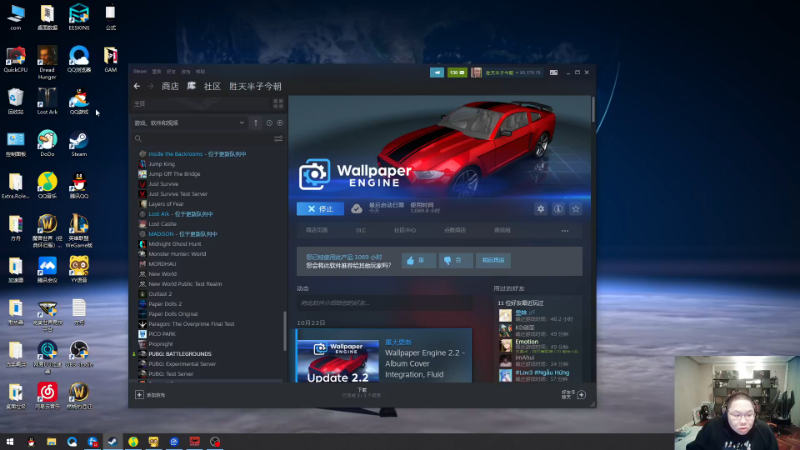Open the Steam desktop shortcut

click(79, 143)
